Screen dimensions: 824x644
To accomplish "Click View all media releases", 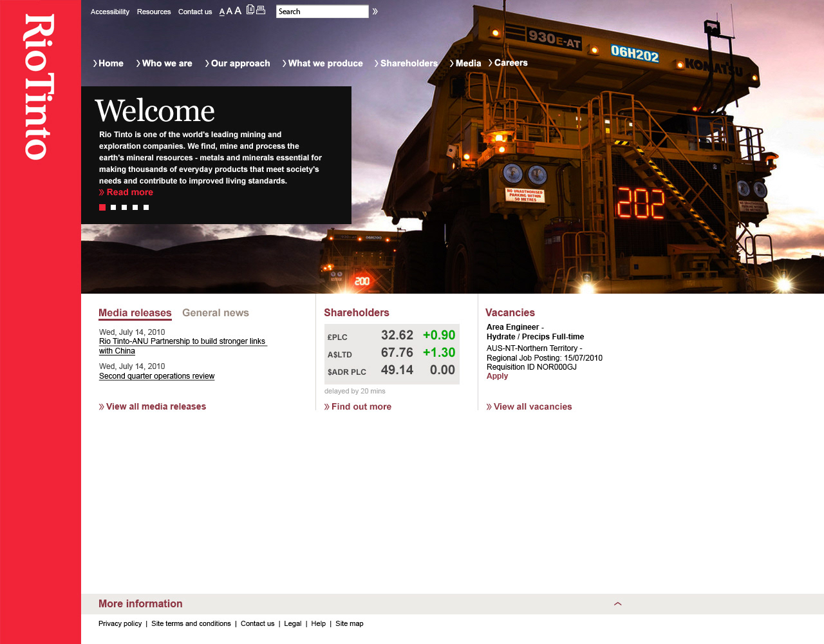I will coord(153,406).
